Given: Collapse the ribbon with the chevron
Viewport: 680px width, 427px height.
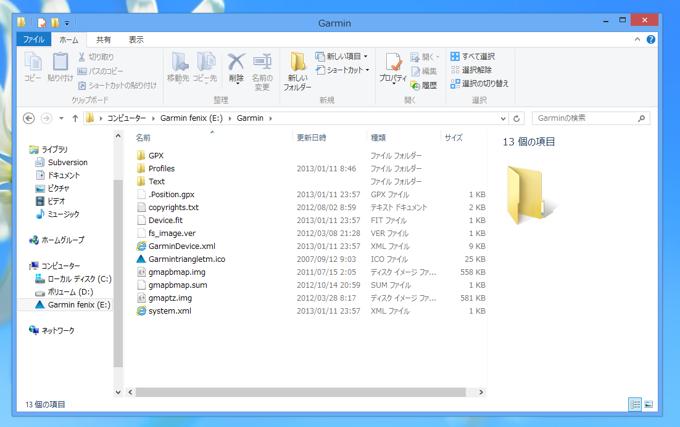Looking at the screenshot, I should [637, 39].
